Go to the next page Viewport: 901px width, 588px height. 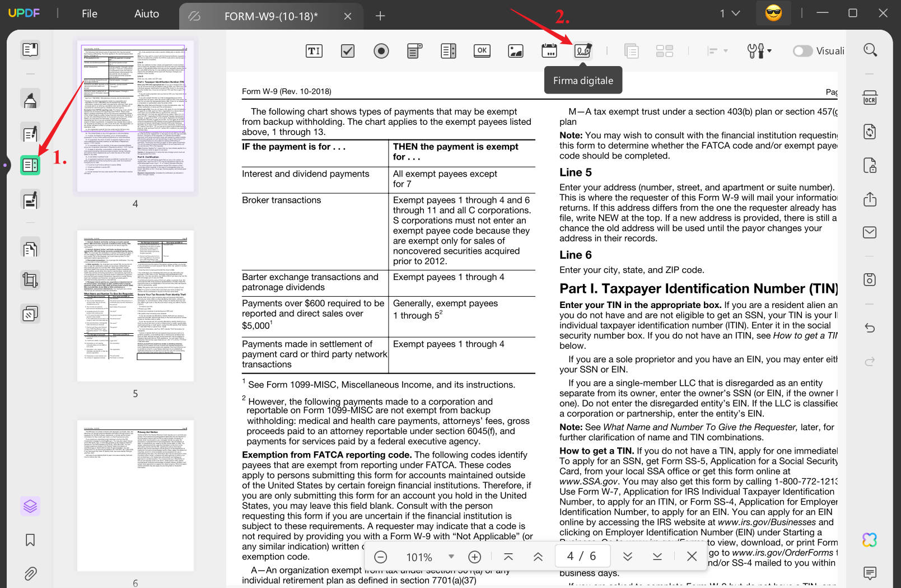[x=628, y=557]
